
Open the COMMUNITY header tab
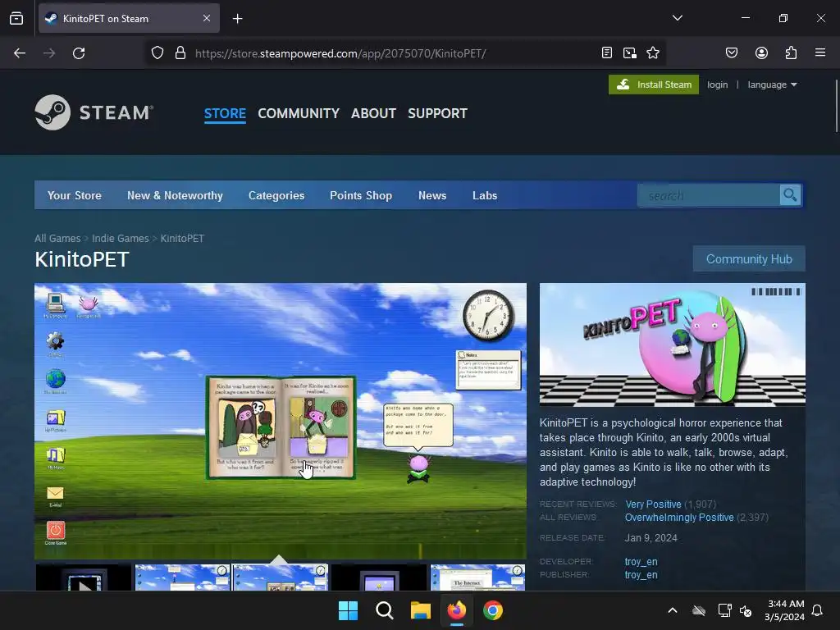tap(299, 113)
